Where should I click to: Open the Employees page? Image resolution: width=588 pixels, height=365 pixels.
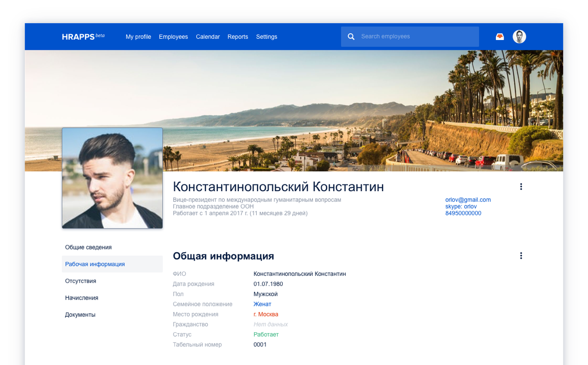(173, 37)
